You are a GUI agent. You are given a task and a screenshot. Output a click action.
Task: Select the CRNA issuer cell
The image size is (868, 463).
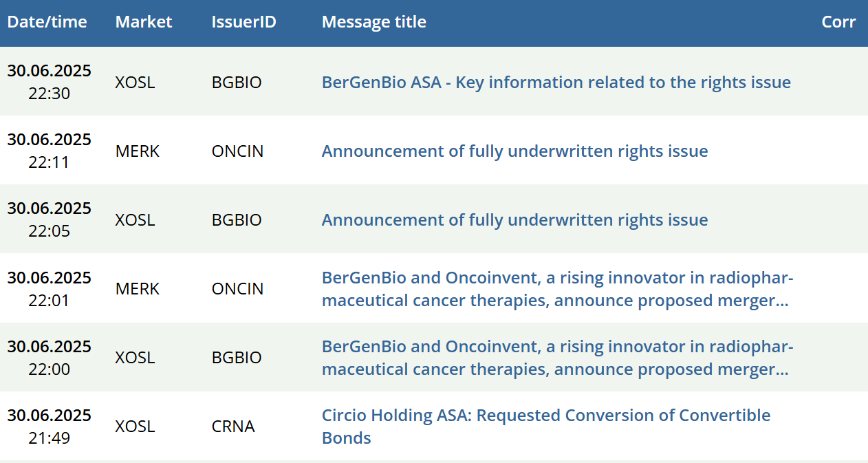233,427
